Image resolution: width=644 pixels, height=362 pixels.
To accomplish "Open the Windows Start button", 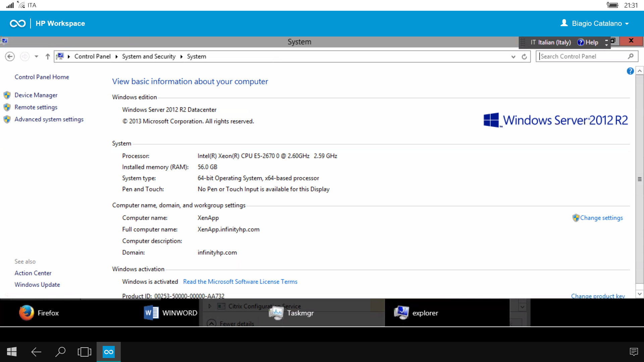I will tap(12, 352).
